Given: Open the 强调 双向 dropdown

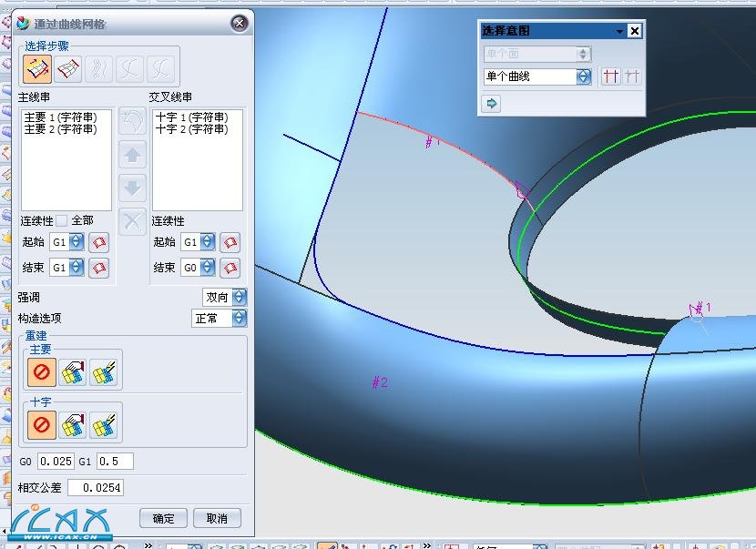Looking at the screenshot, I should point(239,298).
